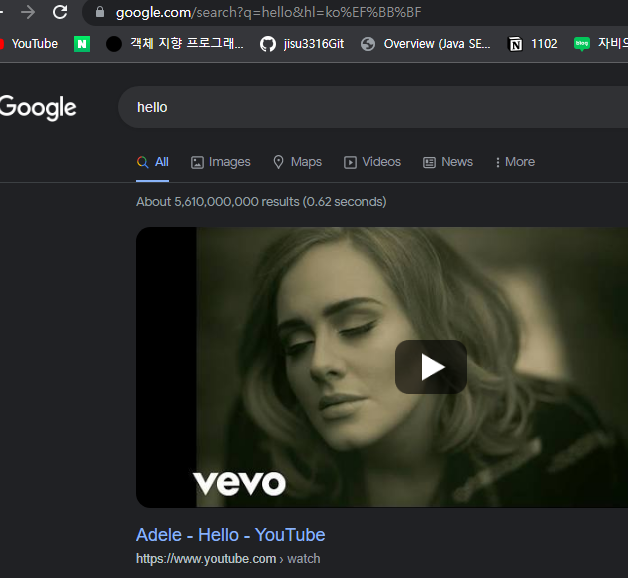The width and height of the screenshot is (628, 578).
Task: Open the Overview (Java SE bookmark
Action: coord(426,44)
